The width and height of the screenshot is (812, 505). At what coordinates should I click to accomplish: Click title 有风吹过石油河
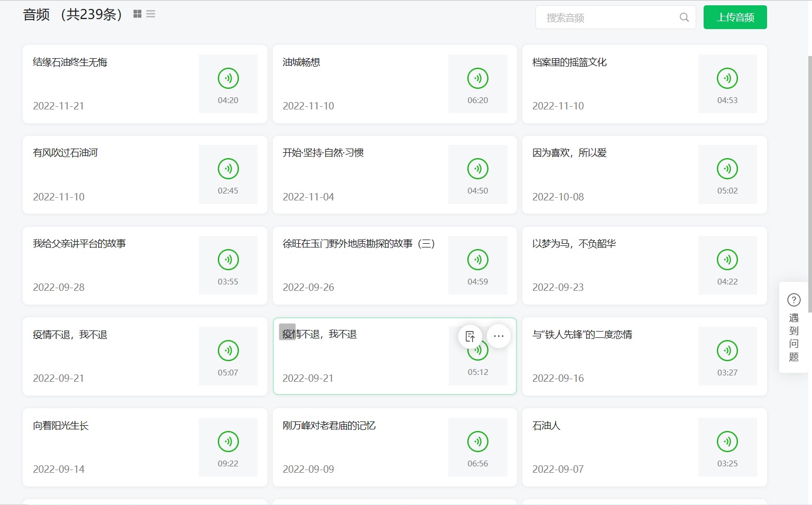(66, 152)
